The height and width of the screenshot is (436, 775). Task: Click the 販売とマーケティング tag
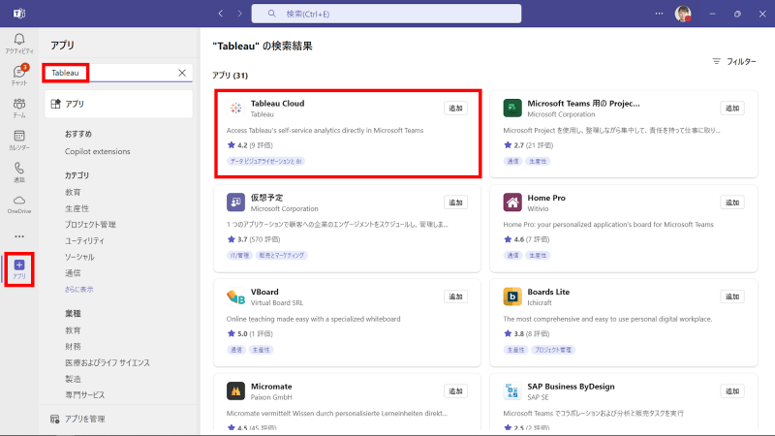[281, 256]
